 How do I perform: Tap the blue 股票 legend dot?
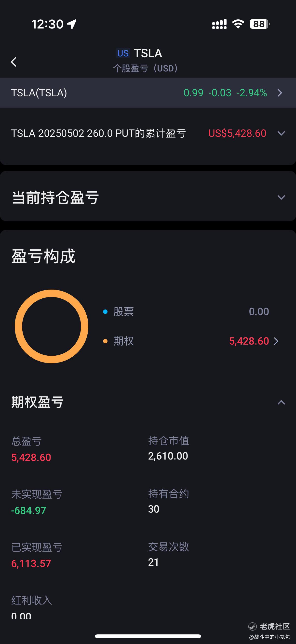pos(105,312)
